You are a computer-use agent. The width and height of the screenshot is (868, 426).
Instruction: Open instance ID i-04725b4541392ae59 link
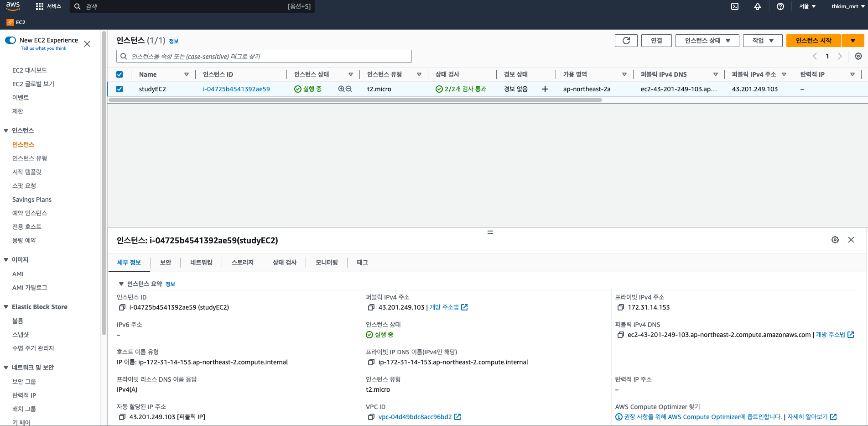pos(236,89)
